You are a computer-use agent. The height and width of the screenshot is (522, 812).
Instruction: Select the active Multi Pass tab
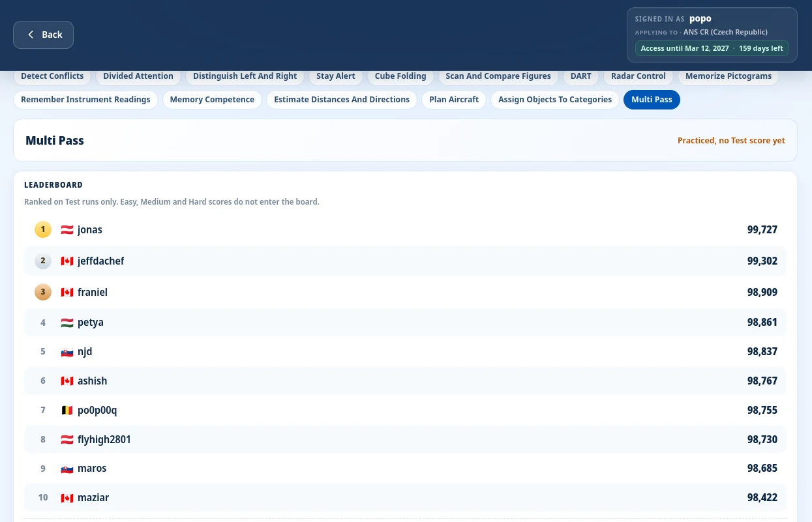point(652,100)
